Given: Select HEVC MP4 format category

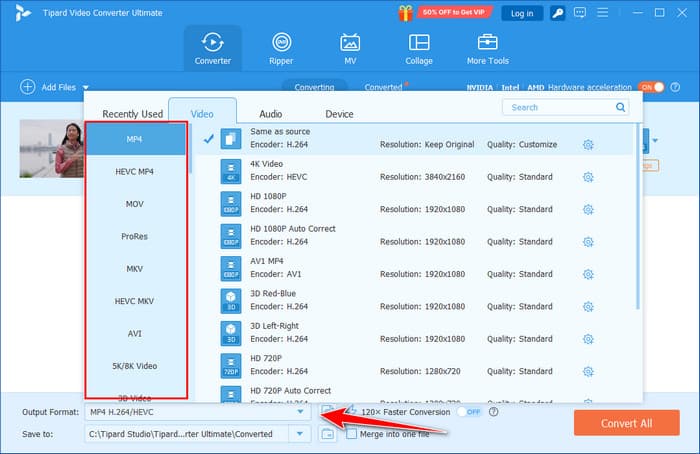Looking at the screenshot, I should click(134, 171).
